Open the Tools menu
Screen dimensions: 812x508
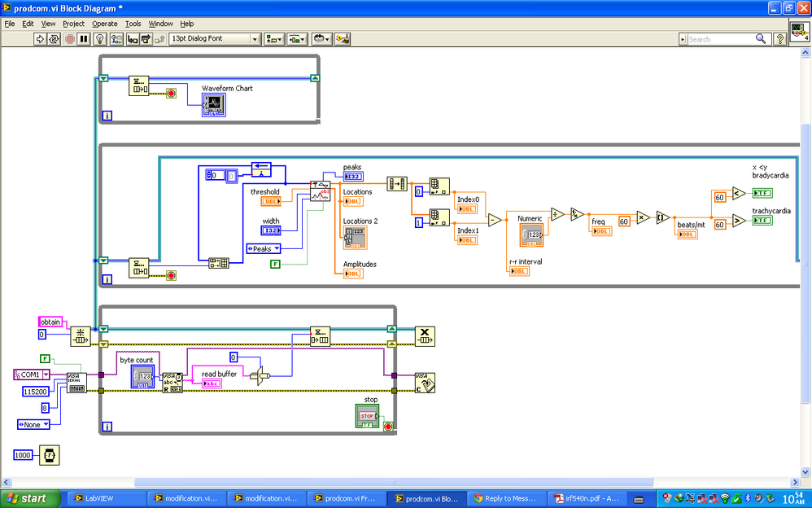pyautogui.click(x=133, y=24)
